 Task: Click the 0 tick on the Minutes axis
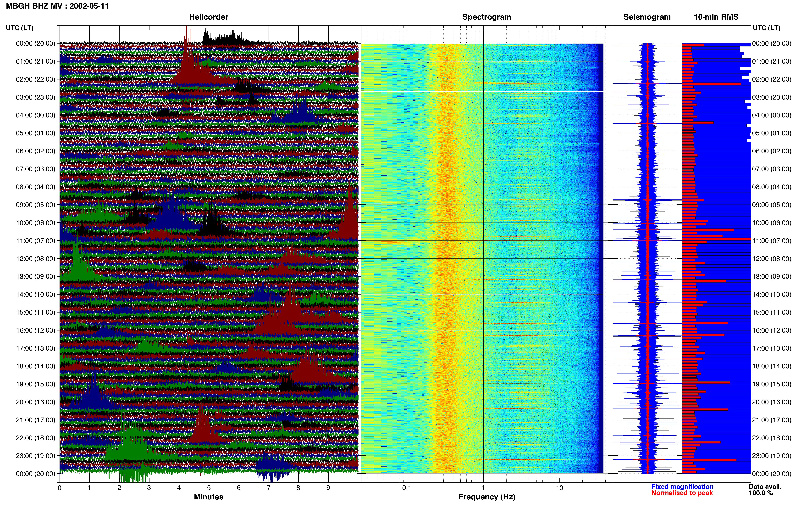(59, 487)
